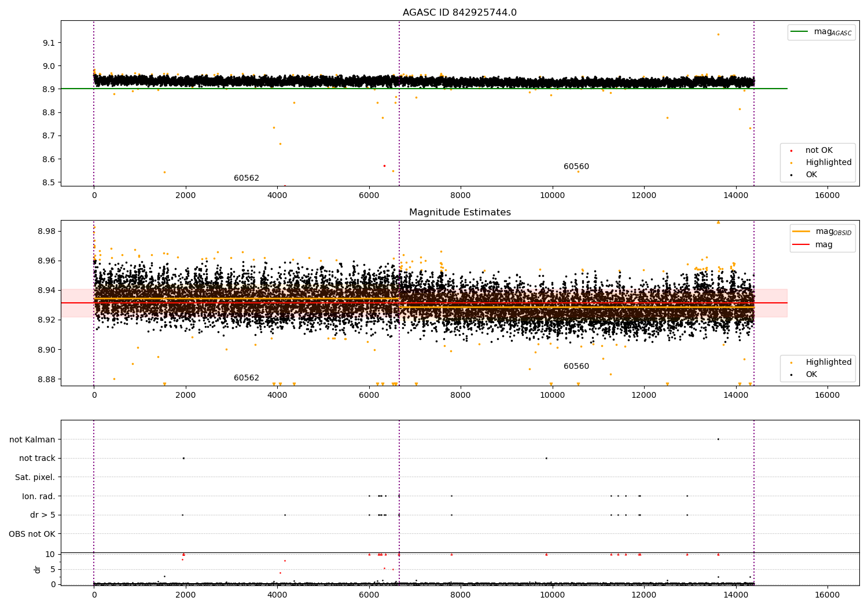Select the mag OBSID legend entry

[x=822, y=232]
